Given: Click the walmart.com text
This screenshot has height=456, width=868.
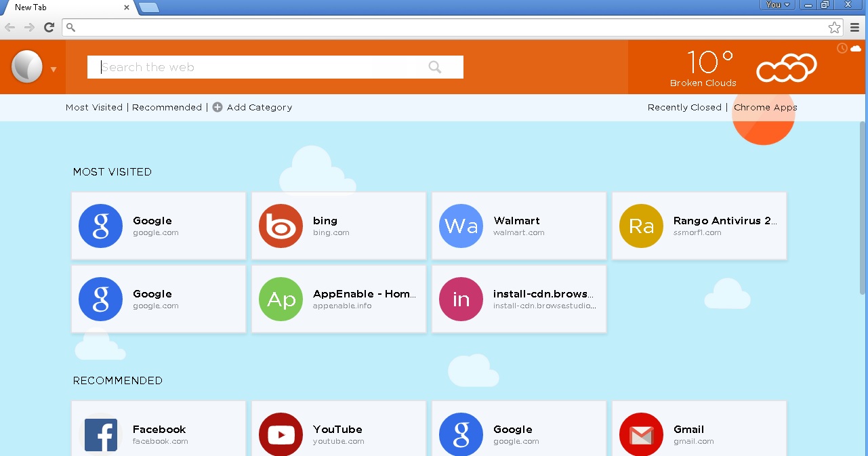Looking at the screenshot, I should pyautogui.click(x=519, y=232).
